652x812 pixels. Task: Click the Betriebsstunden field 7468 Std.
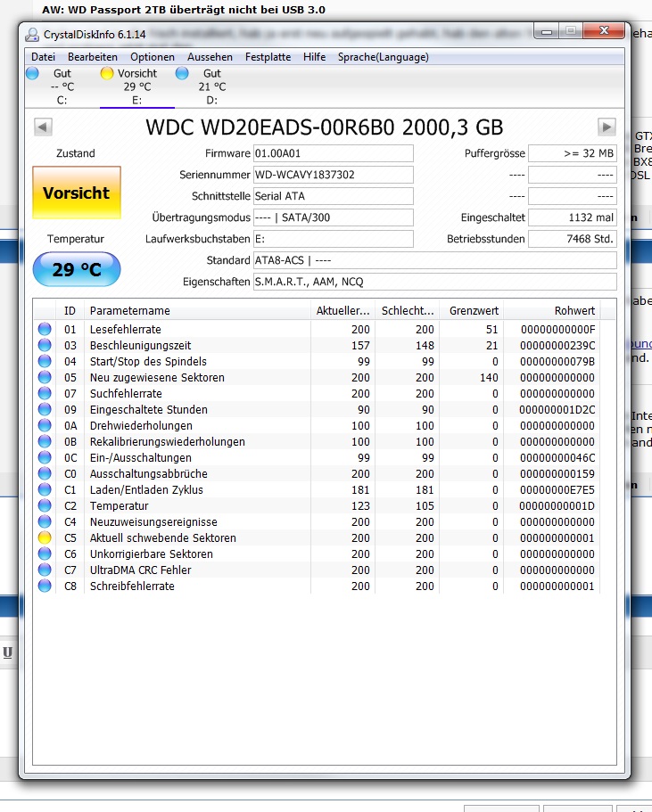point(573,239)
